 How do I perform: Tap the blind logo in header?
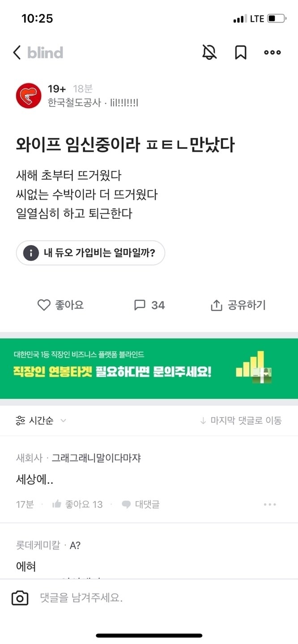(x=45, y=53)
